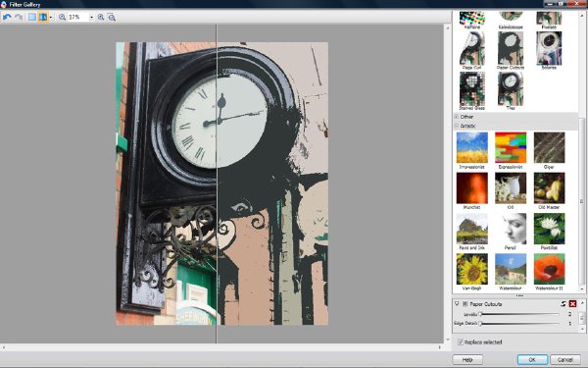Click the Paper Cutouts filter name label
Viewport: 588px width, 368px height.
[486, 304]
